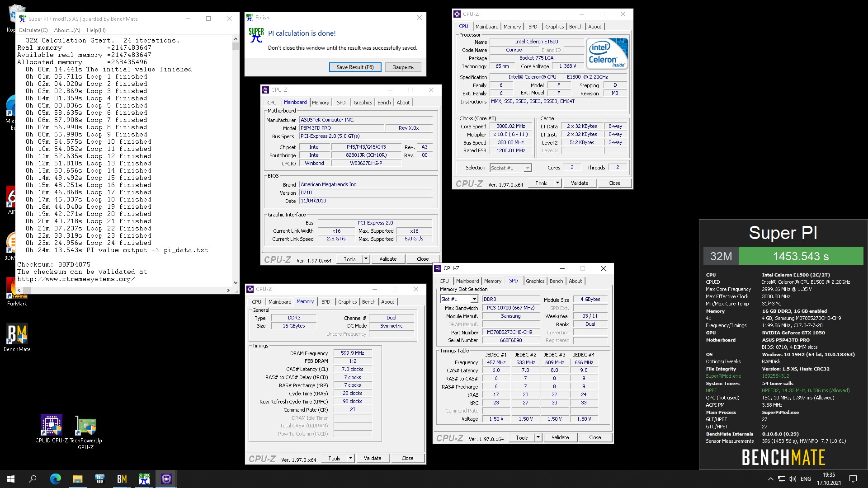
Task: Click Validate in the processor CPU-Z window
Action: tap(580, 183)
